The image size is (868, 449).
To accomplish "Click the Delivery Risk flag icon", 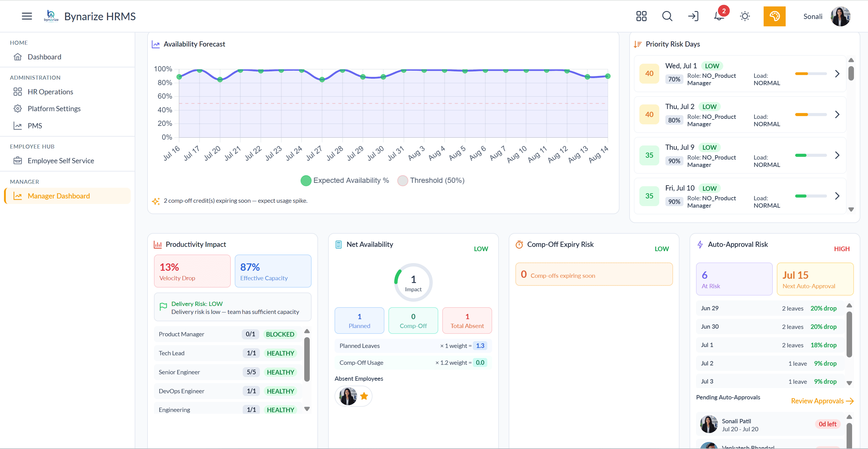I will click(x=163, y=306).
